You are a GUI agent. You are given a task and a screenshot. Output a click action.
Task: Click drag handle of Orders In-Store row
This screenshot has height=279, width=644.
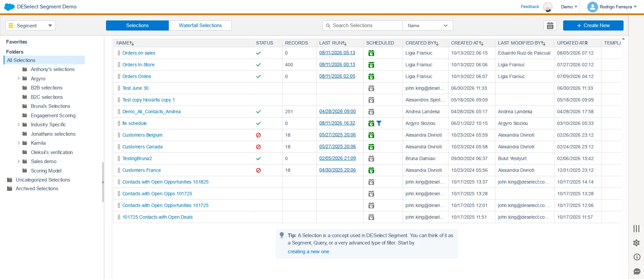[x=119, y=65]
